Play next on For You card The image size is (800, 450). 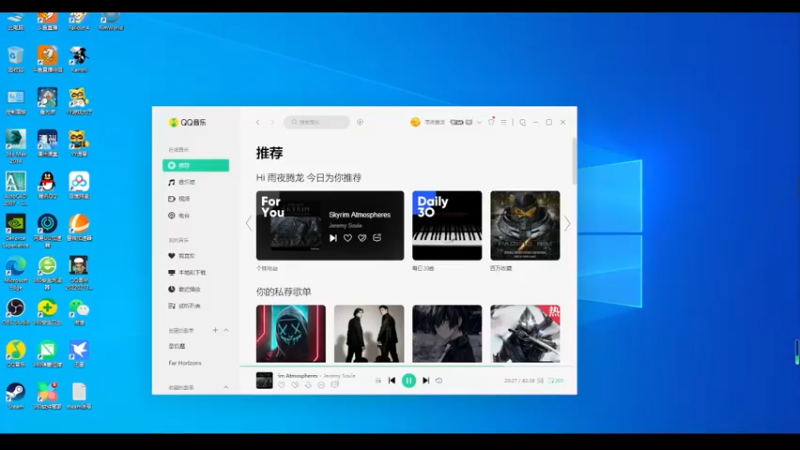click(x=333, y=238)
